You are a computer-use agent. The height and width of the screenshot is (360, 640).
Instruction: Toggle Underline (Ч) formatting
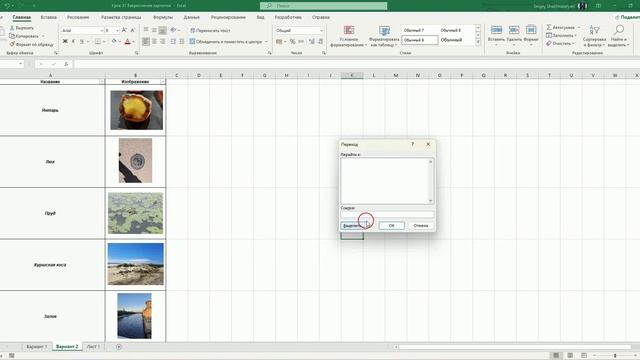click(82, 41)
